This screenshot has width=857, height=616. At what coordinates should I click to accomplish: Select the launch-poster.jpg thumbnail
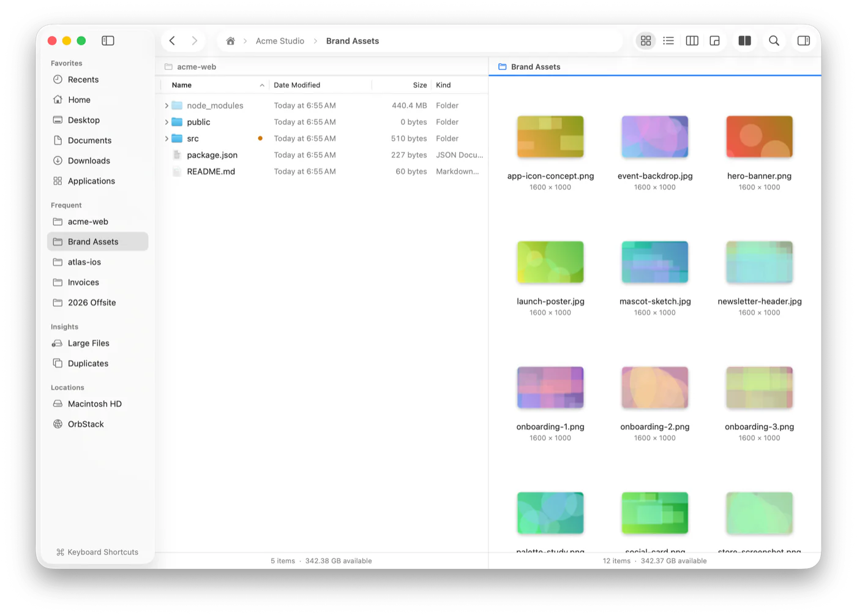coord(550,262)
